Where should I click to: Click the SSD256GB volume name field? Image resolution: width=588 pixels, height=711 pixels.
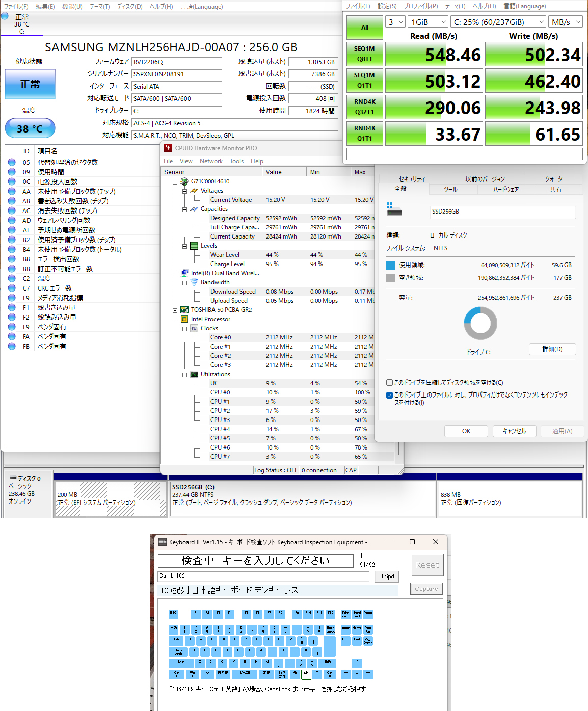pyautogui.click(x=502, y=212)
